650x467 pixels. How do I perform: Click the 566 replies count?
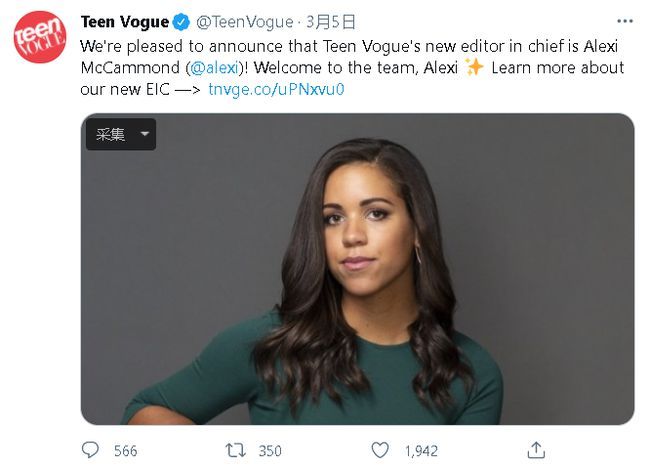tap(126, 451)
